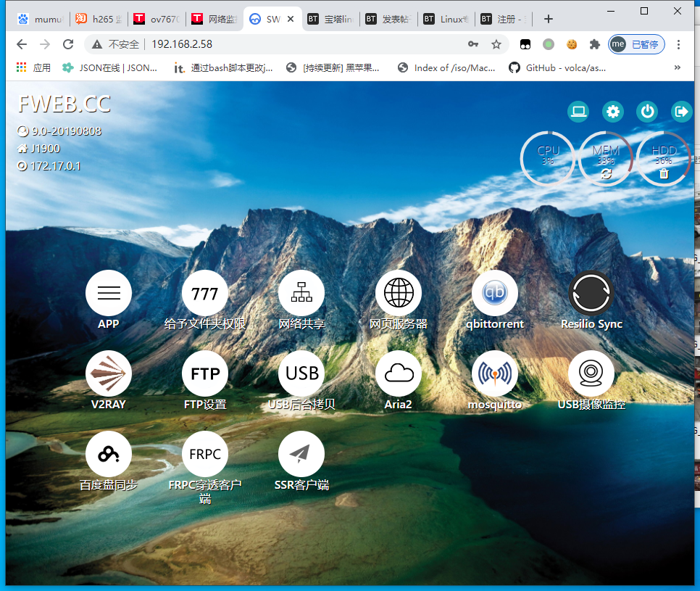
Task: Click the logout exit icon
Action: pos(681,112)
